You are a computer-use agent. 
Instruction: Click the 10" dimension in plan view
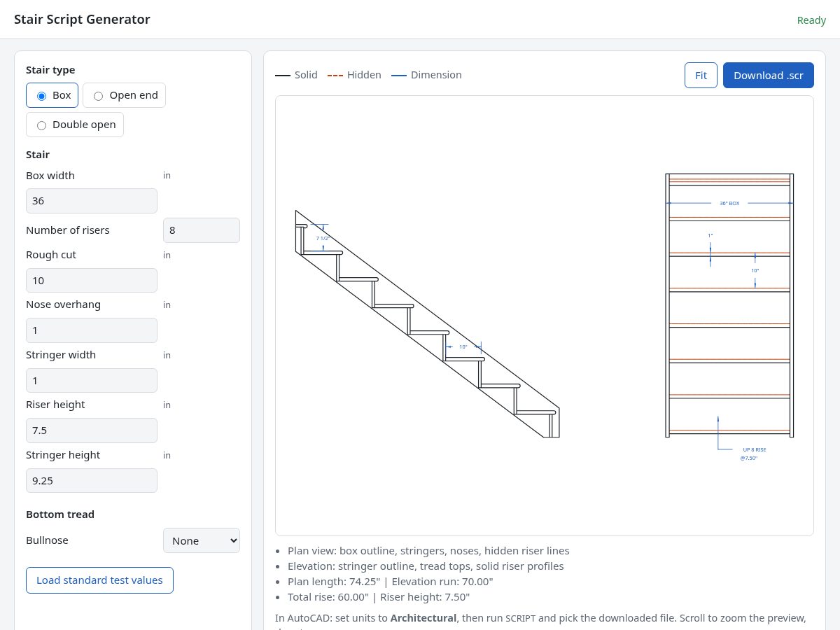(755, 270)
